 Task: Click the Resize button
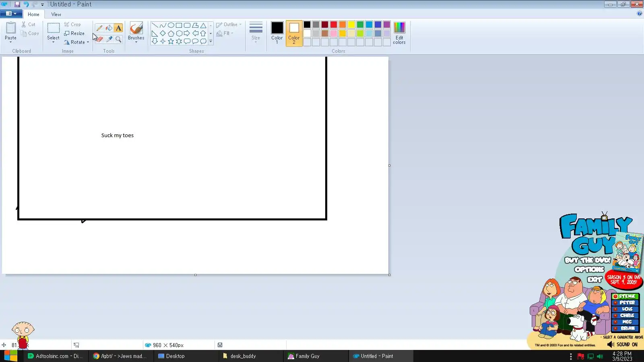pos(74,33)
